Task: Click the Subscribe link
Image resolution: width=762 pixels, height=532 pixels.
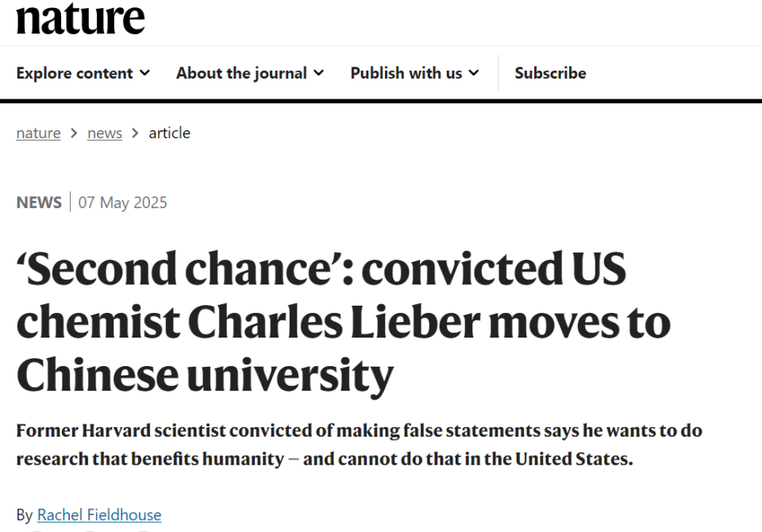Action: [x=551, y=73]
